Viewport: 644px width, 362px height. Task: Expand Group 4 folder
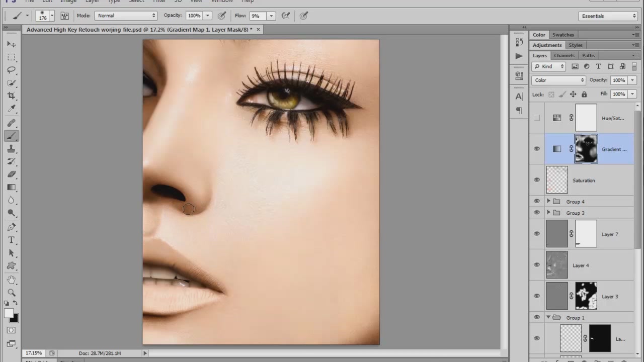click(548, 201)
